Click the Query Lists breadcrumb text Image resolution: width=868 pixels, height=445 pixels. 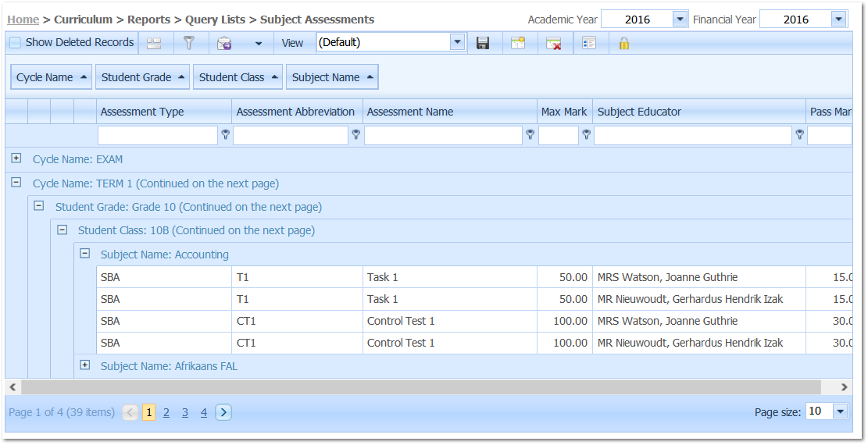[216, 20]
